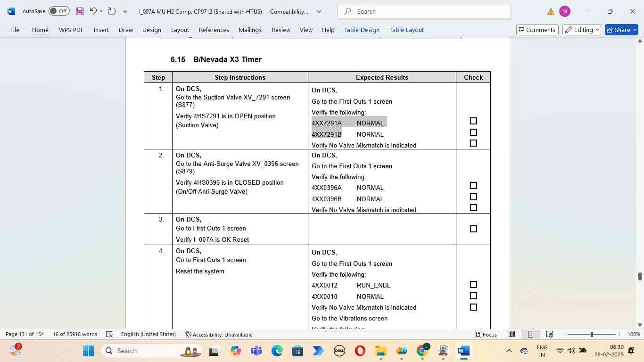Click the zoom in plus icon
This screenshot has width=644, height=362.
pos(619,334)
